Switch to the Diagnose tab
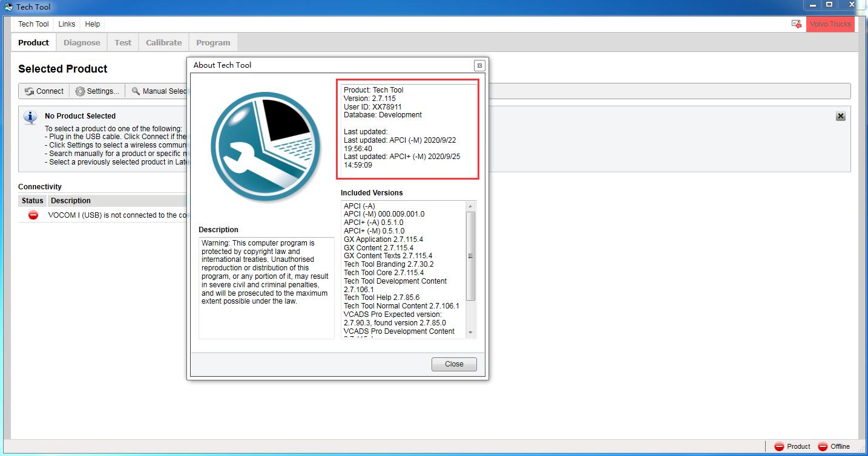This screenshot has height=456, width=868. click(x=82, y=43)
